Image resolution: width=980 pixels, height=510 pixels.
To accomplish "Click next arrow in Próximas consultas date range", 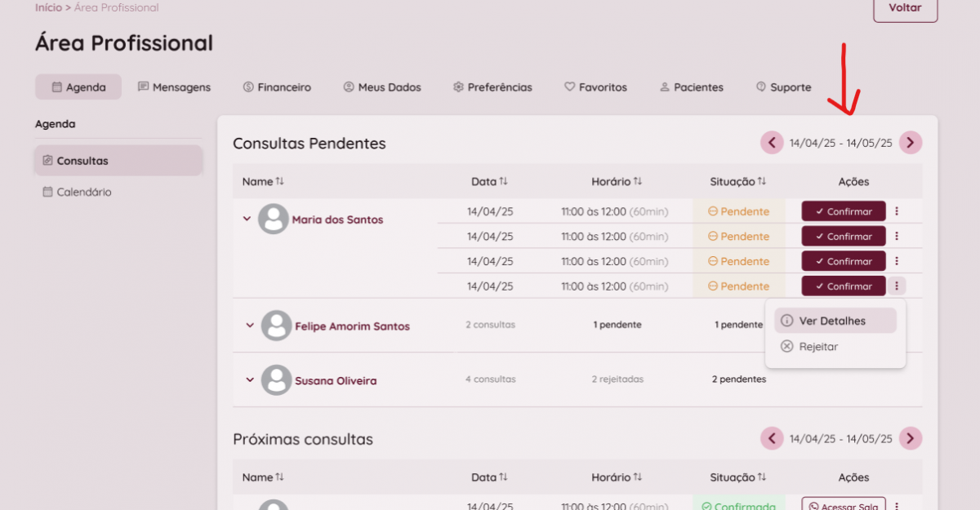I will pos(911,438).
